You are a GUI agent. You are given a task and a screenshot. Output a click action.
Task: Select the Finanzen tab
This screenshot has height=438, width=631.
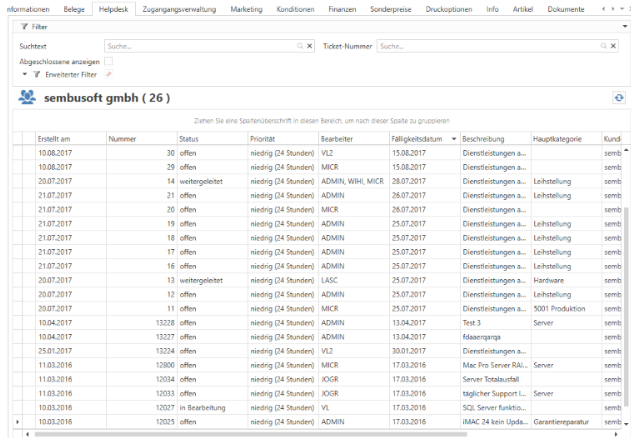[342, 8]
